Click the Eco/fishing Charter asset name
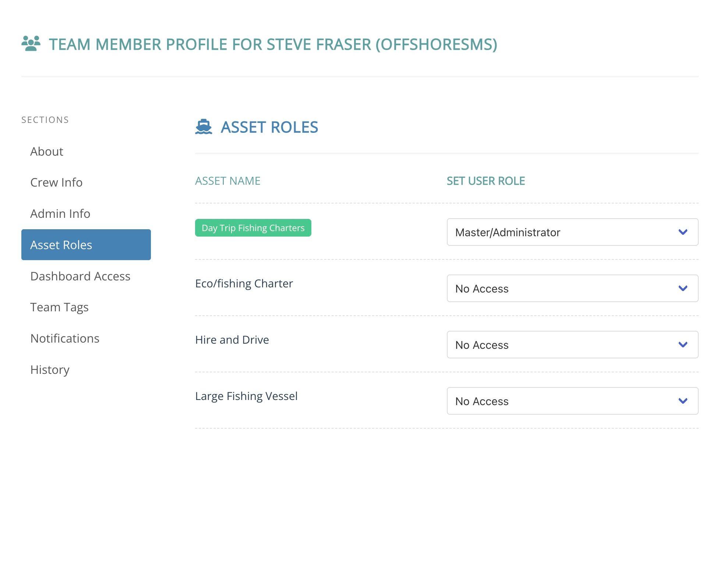This screenshot has width=706, height=588. tap(244, 283)
